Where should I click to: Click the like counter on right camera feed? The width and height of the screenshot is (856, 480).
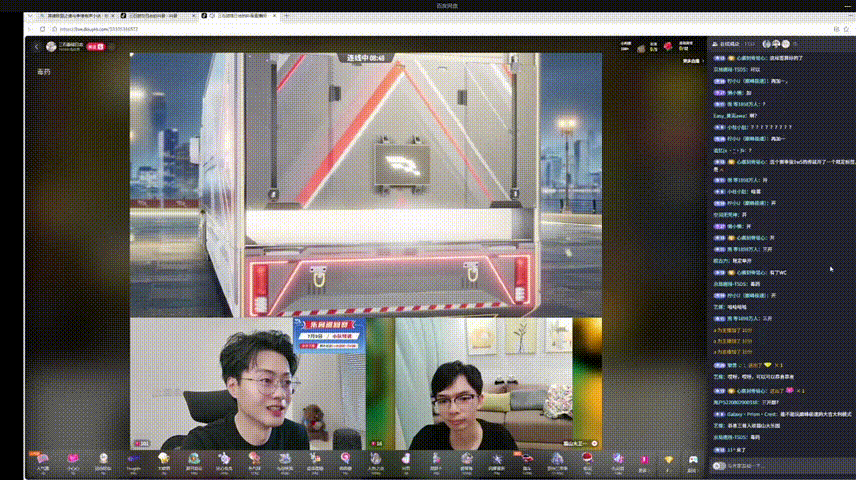[376, 443]
